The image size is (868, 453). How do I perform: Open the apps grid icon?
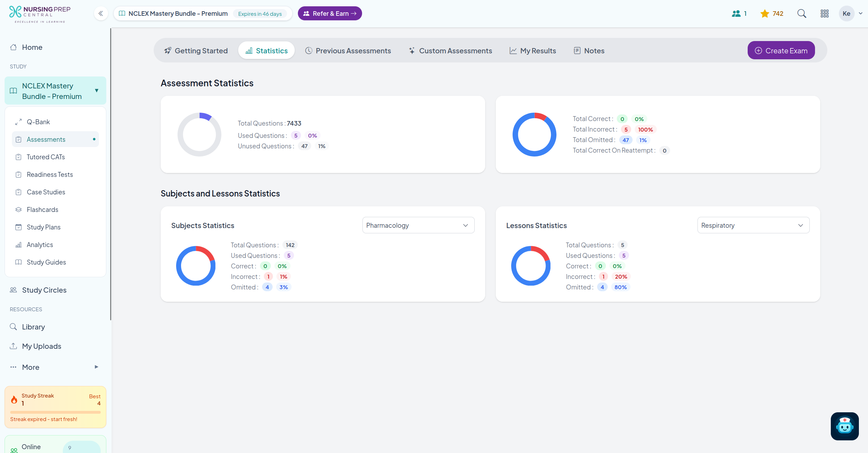click(x=824, y=14)
